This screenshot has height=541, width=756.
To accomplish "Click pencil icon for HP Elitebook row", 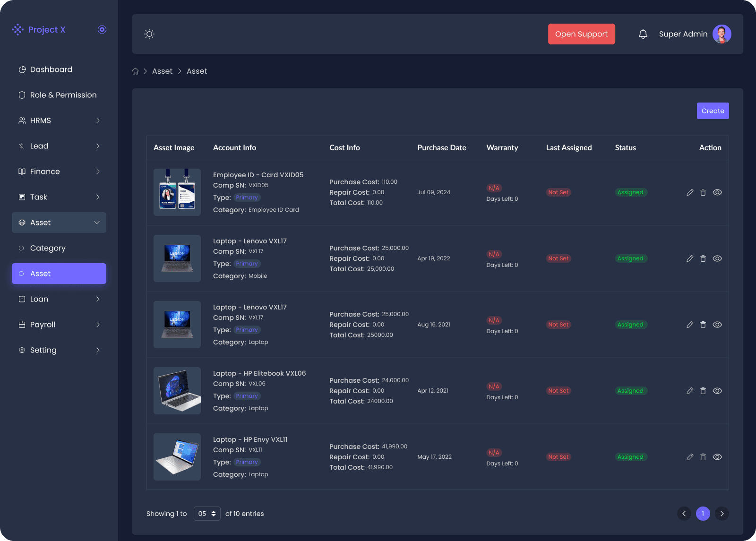I will 690,391.
